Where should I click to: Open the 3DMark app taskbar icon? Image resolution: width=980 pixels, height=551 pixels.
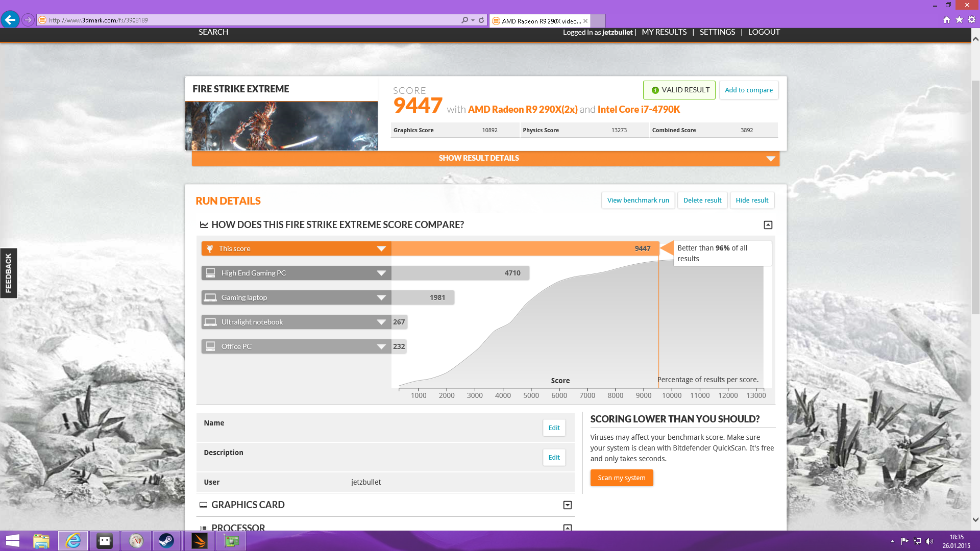pos(199,541)
